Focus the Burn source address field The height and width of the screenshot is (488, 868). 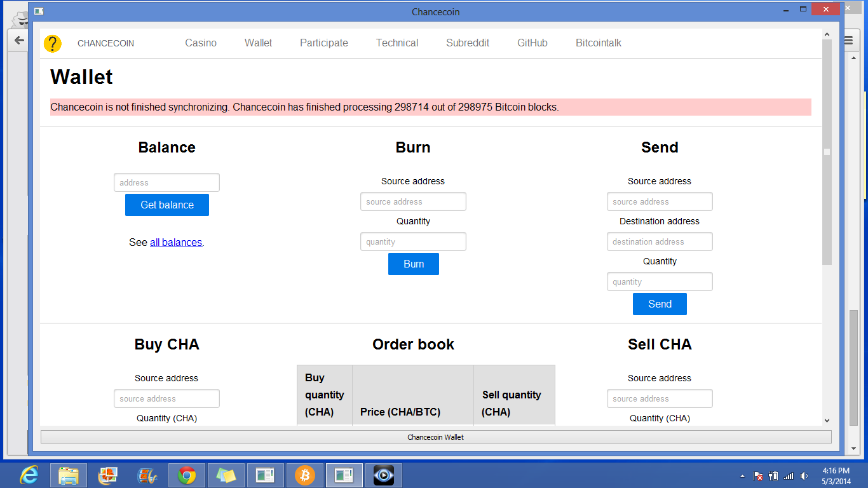point(413,201)
